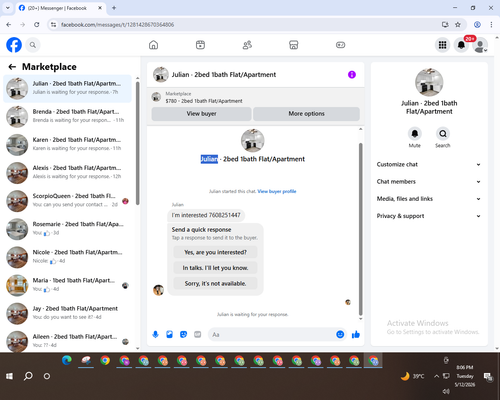Send quick response 'In talks. I'll let you know.'
The width and height of the screenshot is (500, 400).
(215, 268)
